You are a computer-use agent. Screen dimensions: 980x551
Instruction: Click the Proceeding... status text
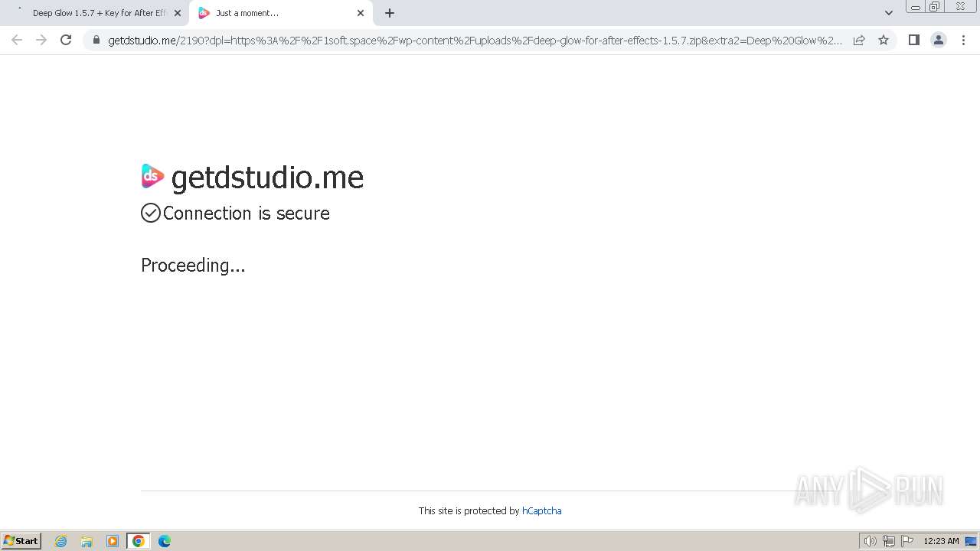point(193,266)
